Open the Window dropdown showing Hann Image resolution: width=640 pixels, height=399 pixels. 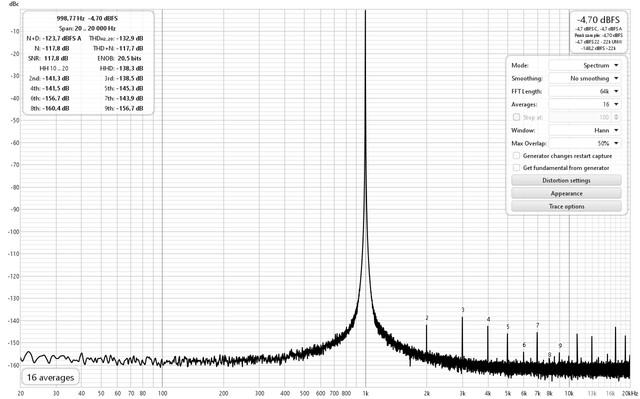coord(585,131)
